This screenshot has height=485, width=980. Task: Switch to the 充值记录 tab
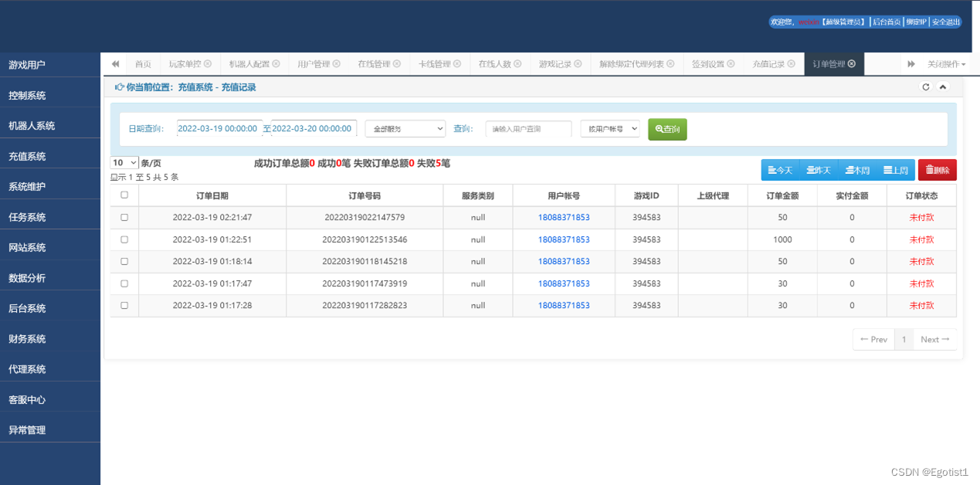coord(773,64)
